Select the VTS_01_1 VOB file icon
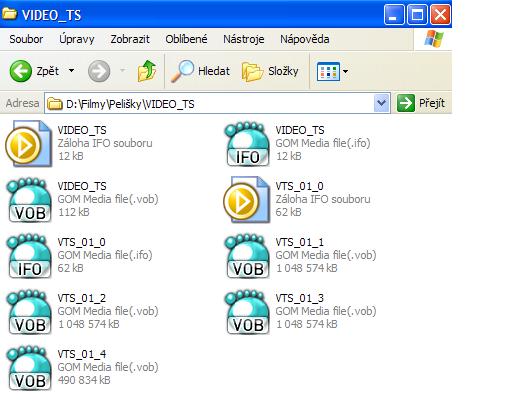This screenshot has height=405, width=512. coord(247,256)
